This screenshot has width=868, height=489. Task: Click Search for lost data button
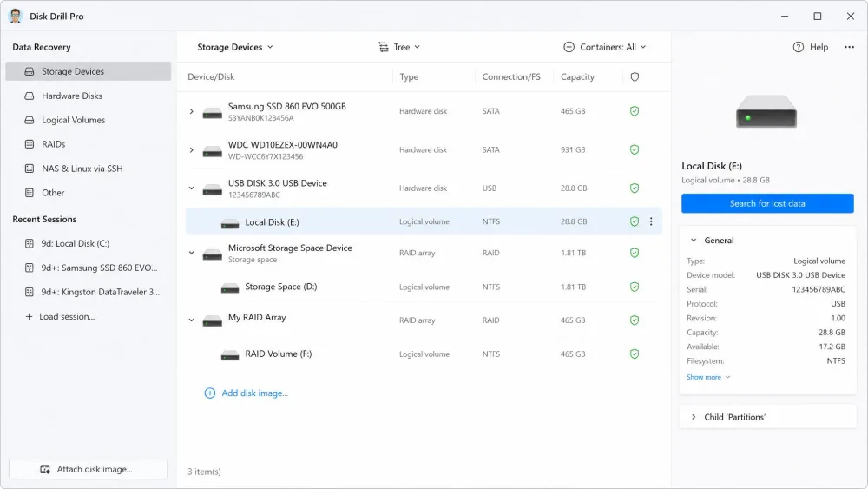767,203
